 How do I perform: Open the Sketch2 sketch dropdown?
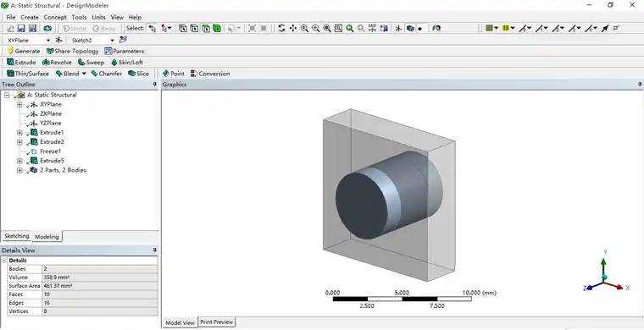pyautogui.click(x=112, y=40)
